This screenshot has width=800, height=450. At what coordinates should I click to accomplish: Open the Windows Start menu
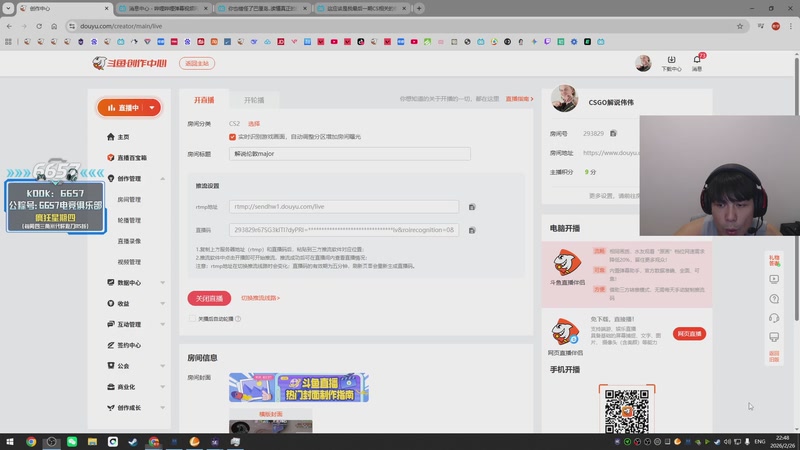10,441
